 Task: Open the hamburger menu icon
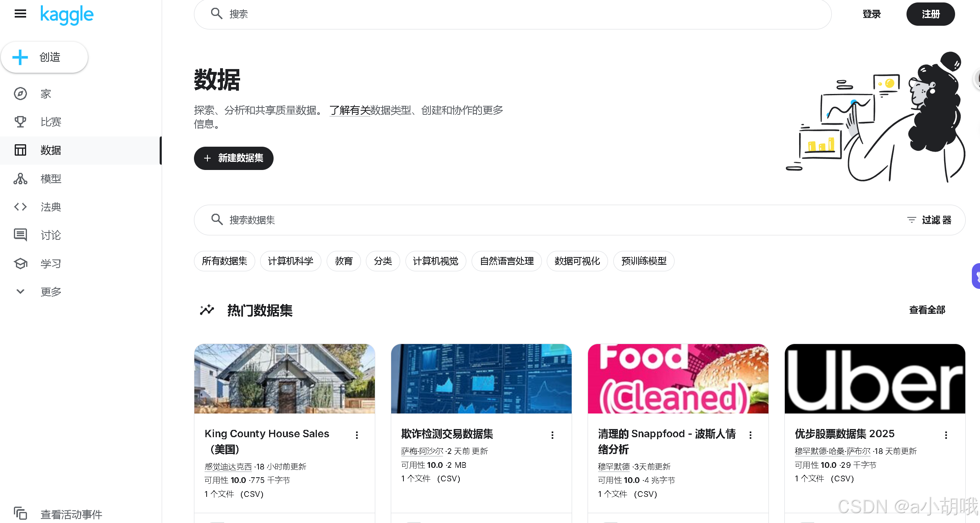pos(20,14)
